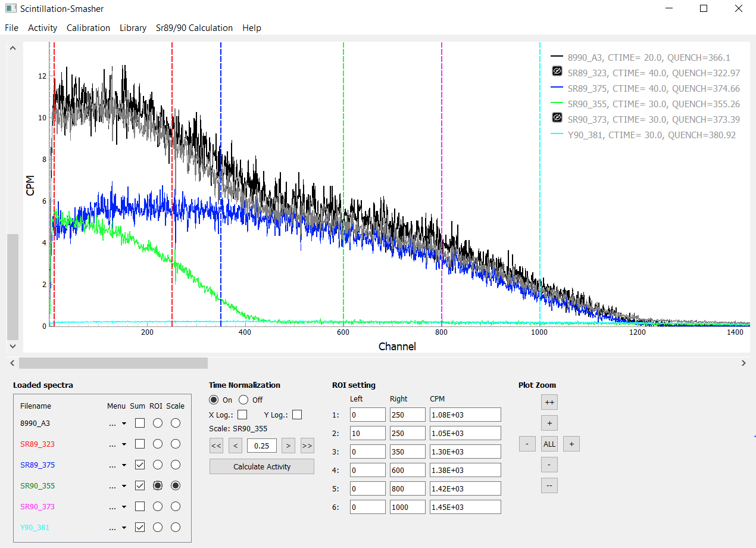Zoom in horizontally with the right + icon

point(571,444)
